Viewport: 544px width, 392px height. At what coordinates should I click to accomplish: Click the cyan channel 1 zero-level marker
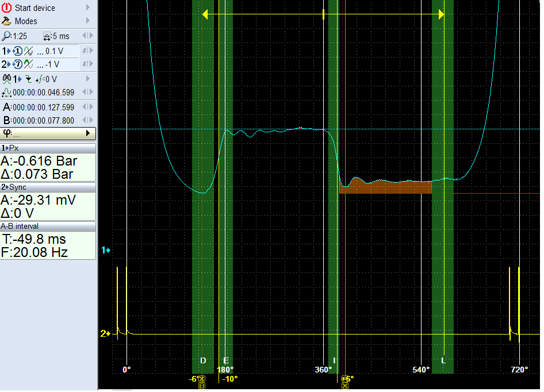coord(105,250)
